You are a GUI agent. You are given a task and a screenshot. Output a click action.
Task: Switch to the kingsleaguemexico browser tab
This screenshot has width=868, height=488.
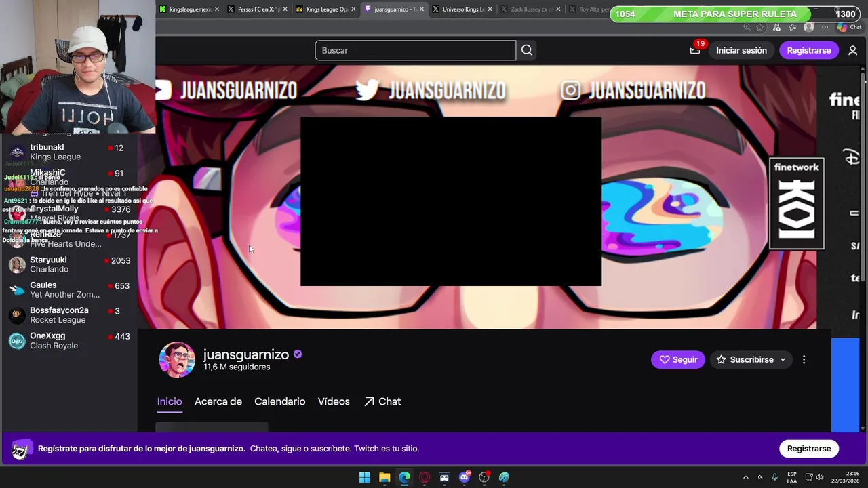coord(189,9)
